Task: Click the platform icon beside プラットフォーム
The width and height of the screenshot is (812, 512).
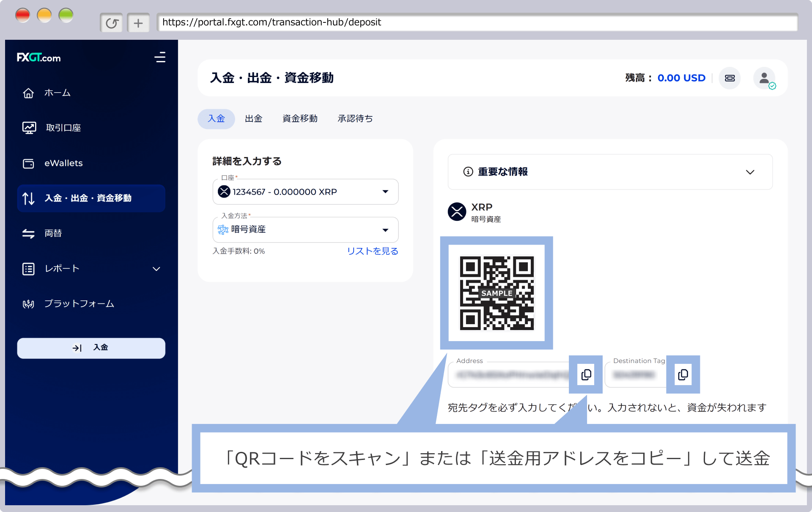Action: [x=28, y=304]
